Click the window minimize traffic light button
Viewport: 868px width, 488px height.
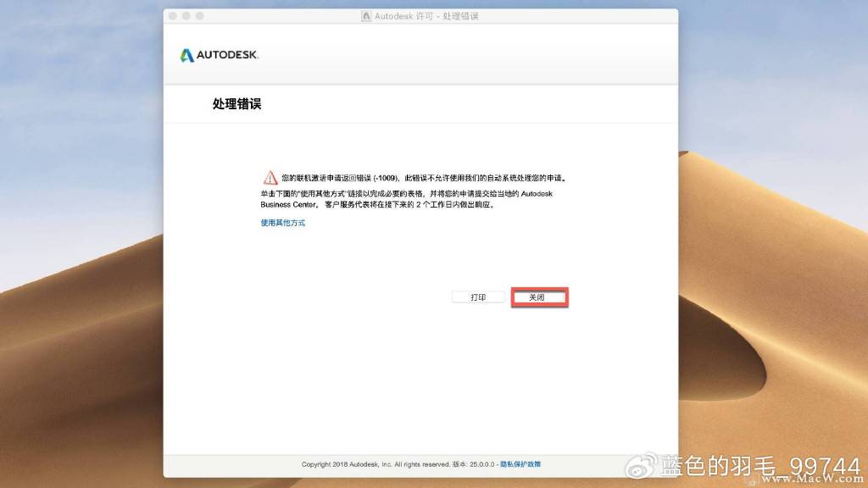click(x=186, y=16)
